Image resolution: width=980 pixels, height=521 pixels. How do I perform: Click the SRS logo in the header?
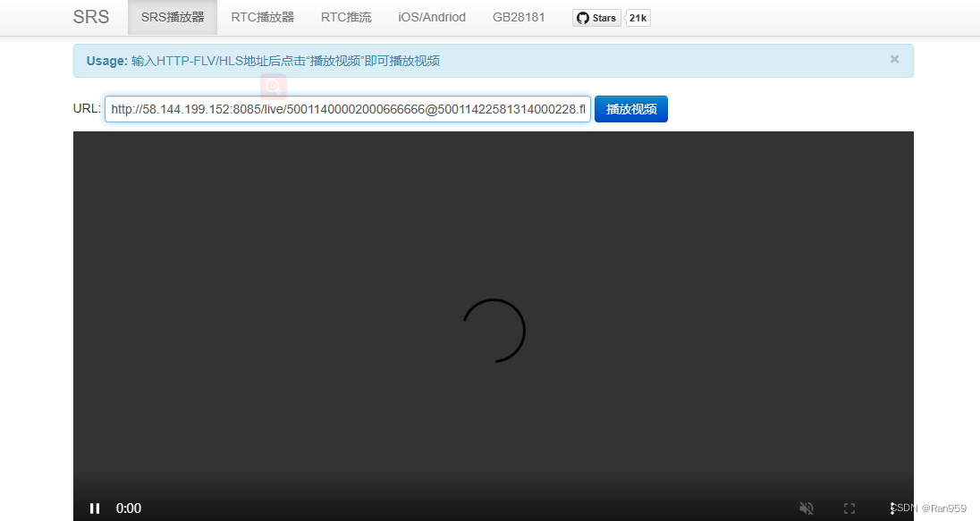click(x=90, y=16)
